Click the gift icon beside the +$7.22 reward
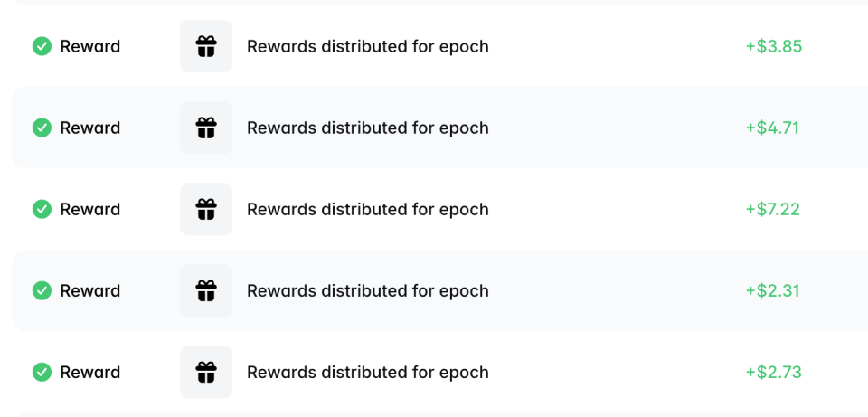The image size is (868, 417). pyautogui.click(x=206, y=209)
